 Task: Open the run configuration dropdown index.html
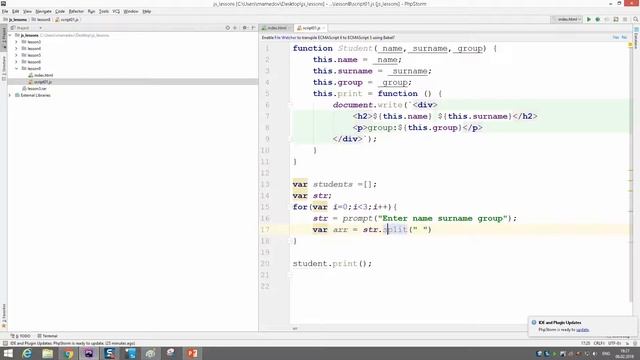(x=567, y=19)
